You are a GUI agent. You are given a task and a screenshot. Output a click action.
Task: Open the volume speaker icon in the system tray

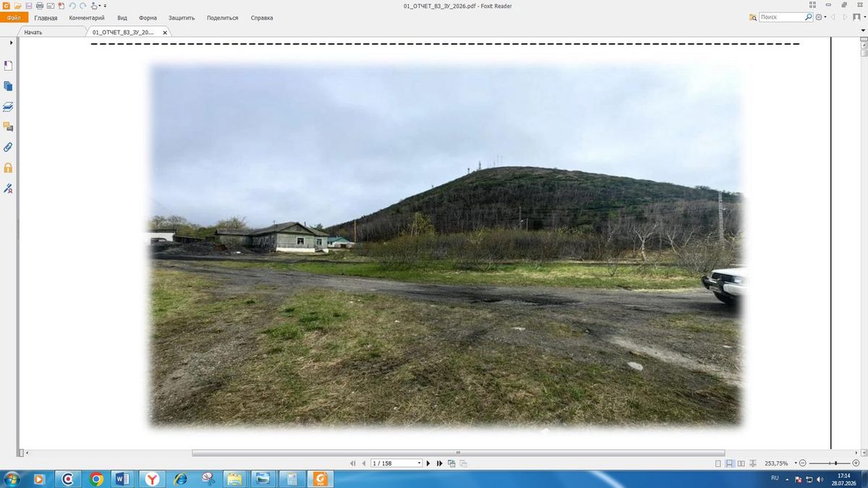coord(820,479)
